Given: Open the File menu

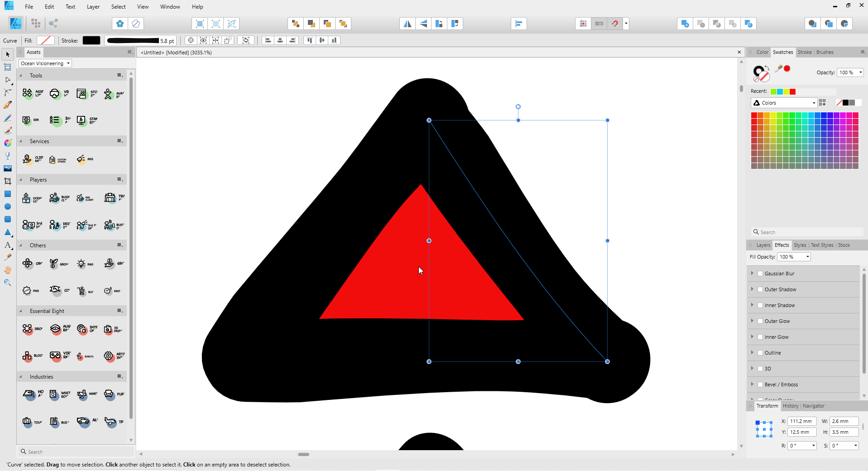Looking at the screenshot, I should point(29,7).
